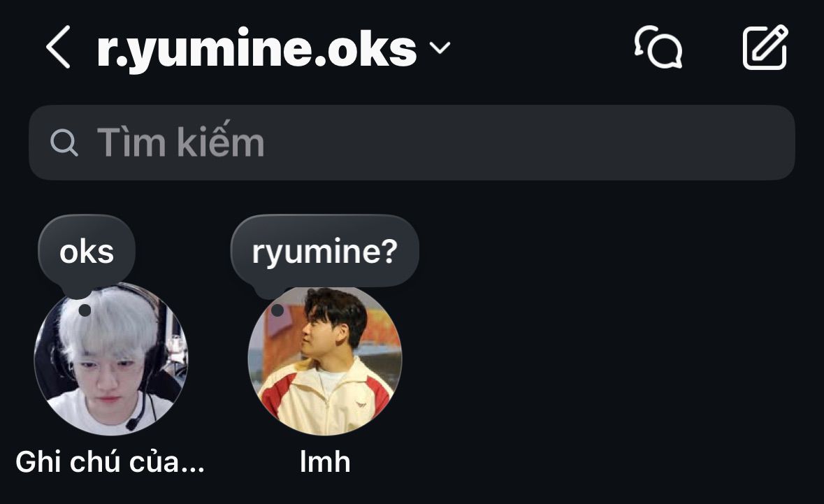Click the magnifying glass search icon
824x504 pixels.
pyautogui.click(x=64, y=143)
